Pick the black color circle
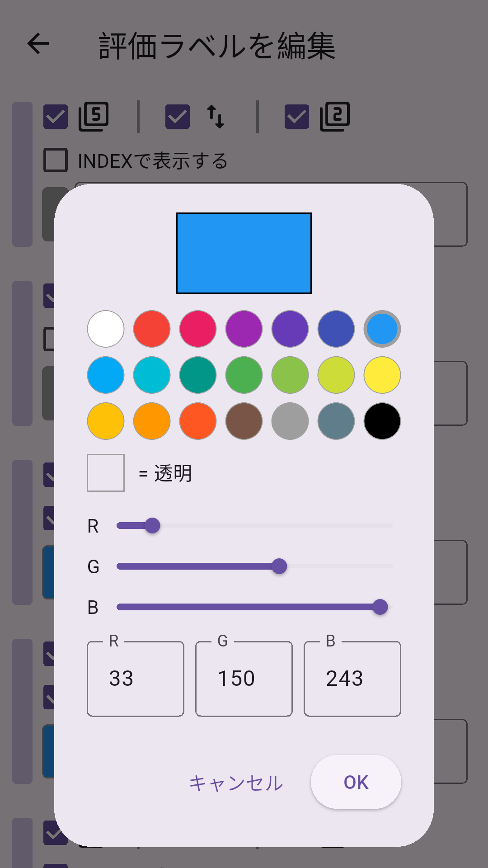The image size is (488, 868). point(381,421)
